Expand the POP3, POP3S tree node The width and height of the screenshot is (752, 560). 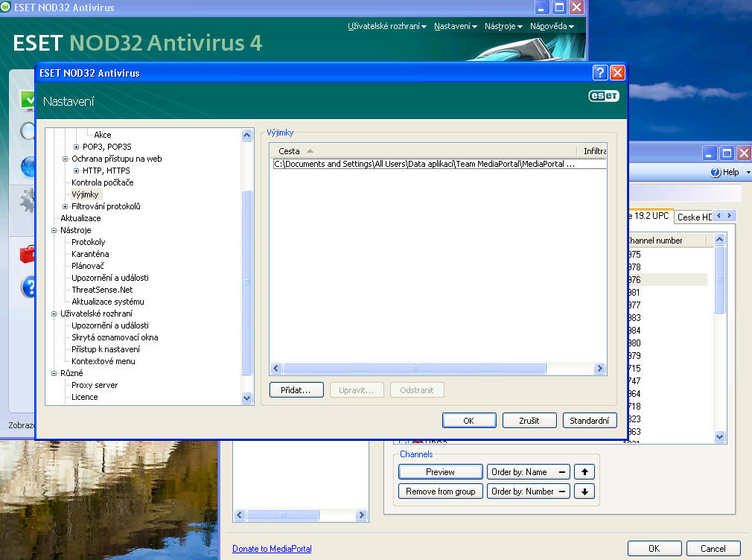pyautogui.click(x=76, y=147)
